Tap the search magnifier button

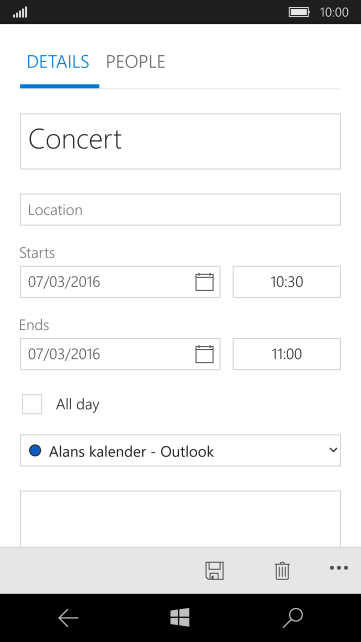pyautogui.click(x=293, y=617)
